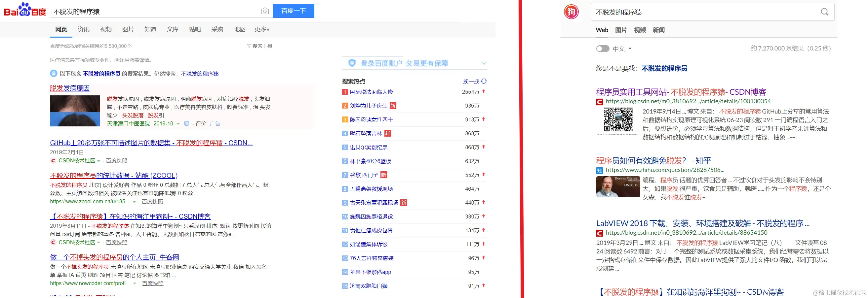The height and width of the screenshot is (298, 868).
Task: Open the 地图 tab
Action: point(240,29)
